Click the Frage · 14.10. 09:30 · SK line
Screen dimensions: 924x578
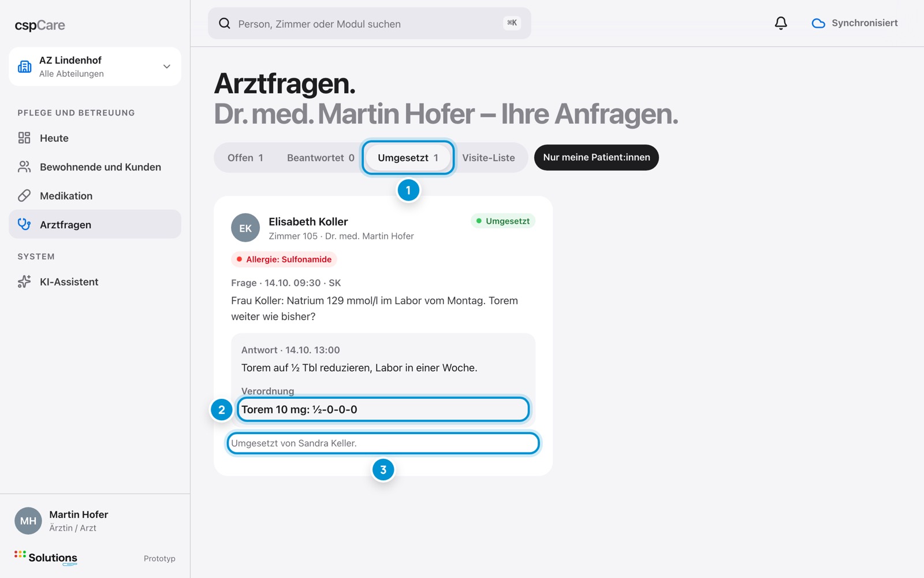286,283
